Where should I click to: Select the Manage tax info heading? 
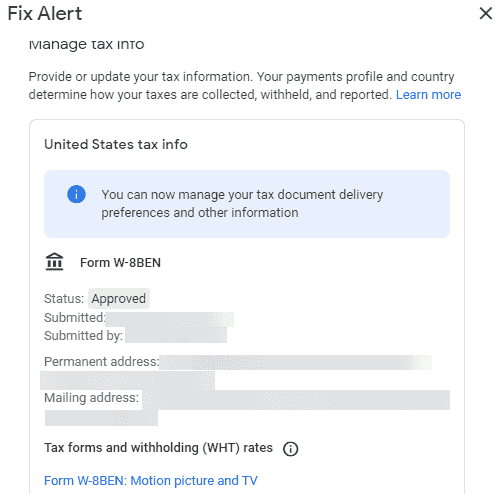point(86,44)
